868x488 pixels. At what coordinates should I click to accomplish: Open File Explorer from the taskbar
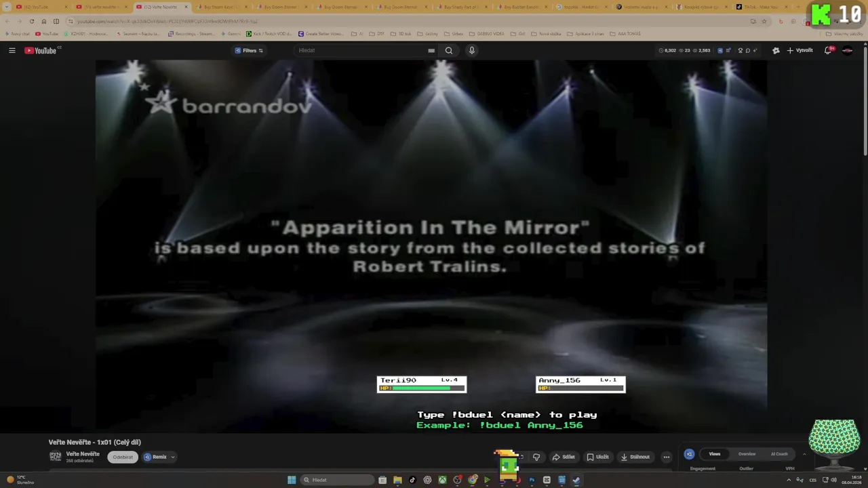pos(397,480)
